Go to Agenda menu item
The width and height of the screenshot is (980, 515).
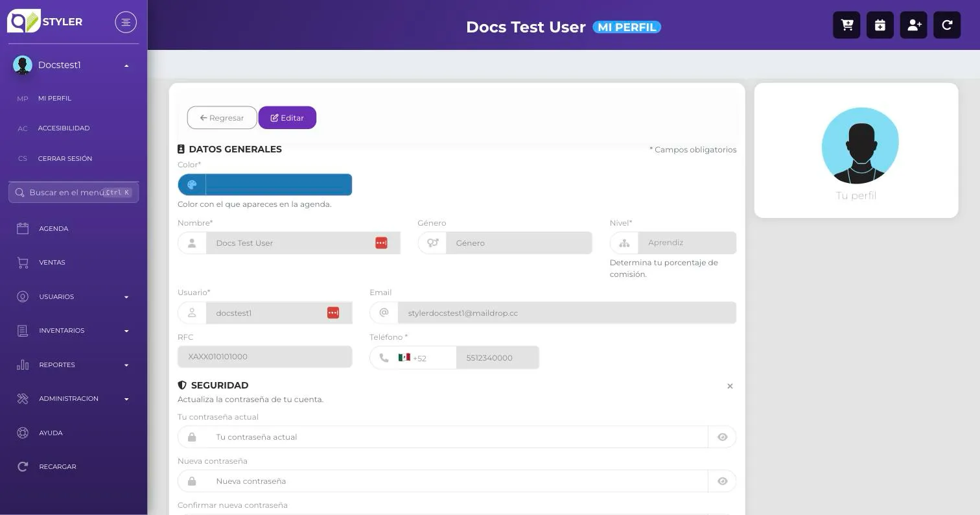pyautogui.click(x=53, y=228)
